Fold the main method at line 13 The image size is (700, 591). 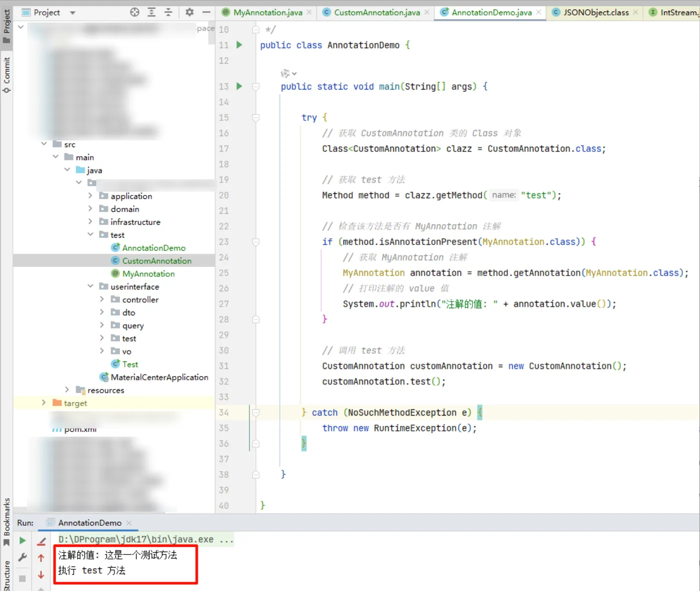click(x=255, y=86)
